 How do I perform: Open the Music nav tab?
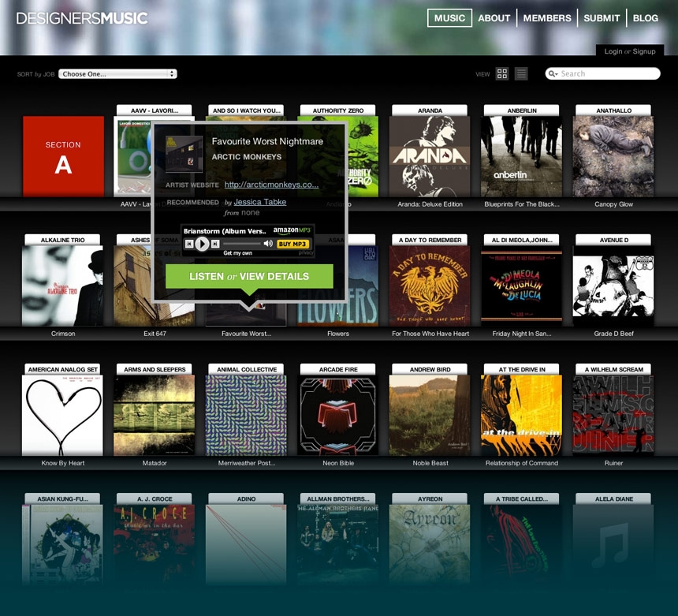(x=449, y=18)
